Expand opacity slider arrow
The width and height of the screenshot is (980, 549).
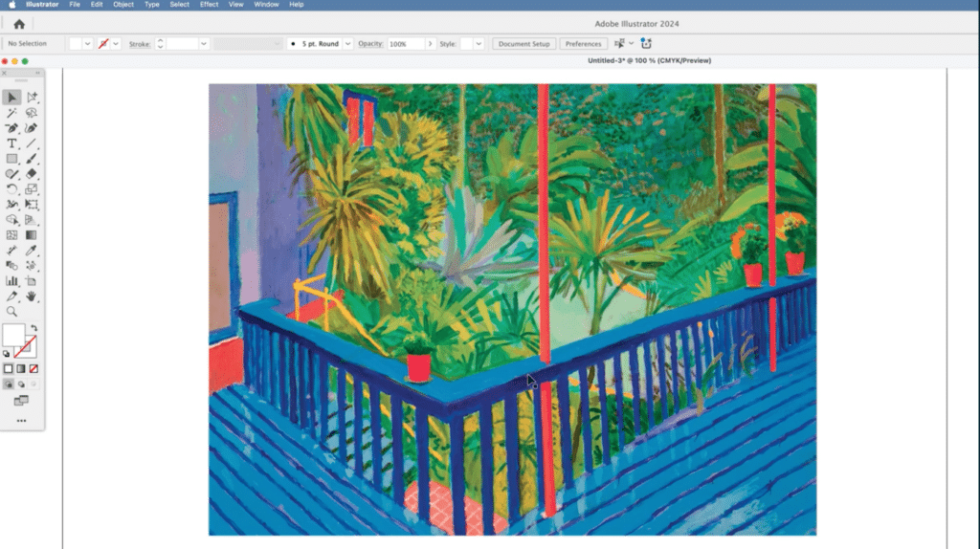coord(430,44)
